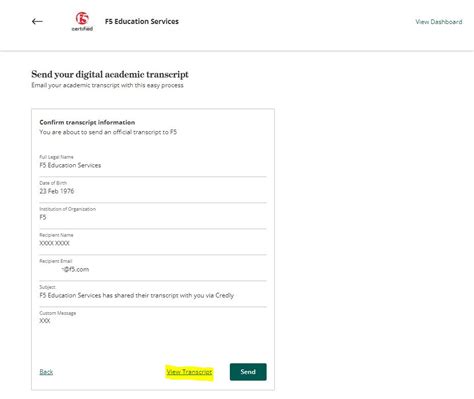Click the Send your digital academic transcript heading

point(110,74)
